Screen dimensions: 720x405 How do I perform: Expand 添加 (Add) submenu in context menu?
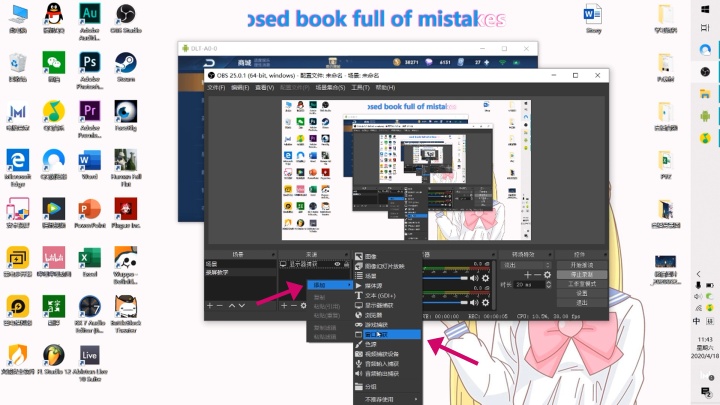pos(329,285)
